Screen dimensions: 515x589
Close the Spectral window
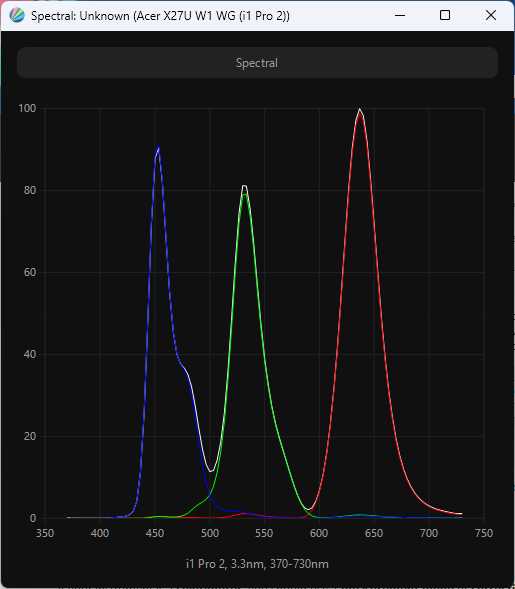[491, 15]
